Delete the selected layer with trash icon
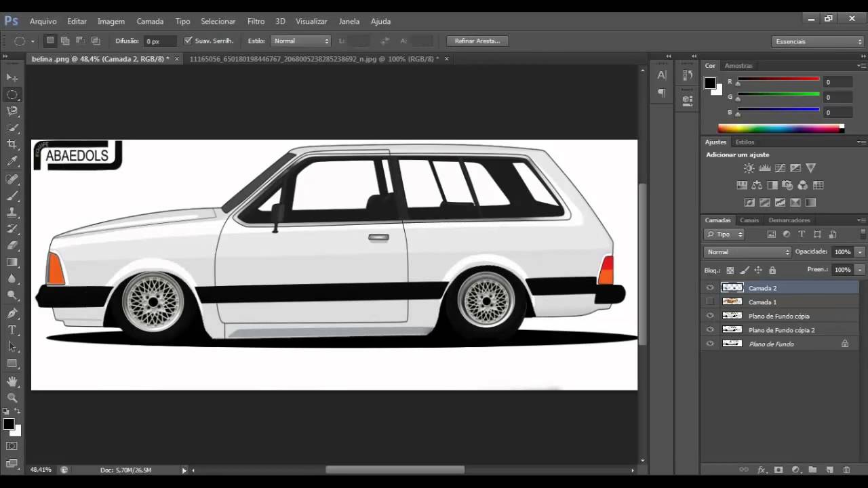This screenshot has width=868, height=488. pyautogui.click(x=846, y=470)
